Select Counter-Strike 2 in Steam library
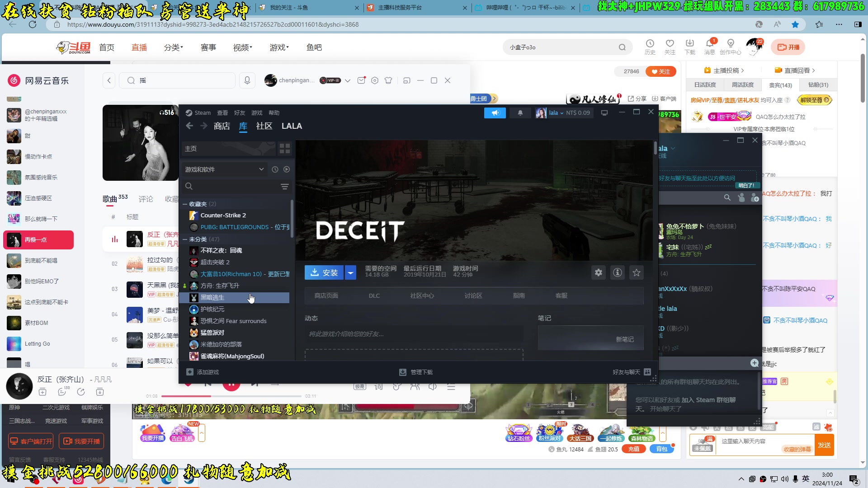The height and width of the screenshot is (488, 868). 235,215
